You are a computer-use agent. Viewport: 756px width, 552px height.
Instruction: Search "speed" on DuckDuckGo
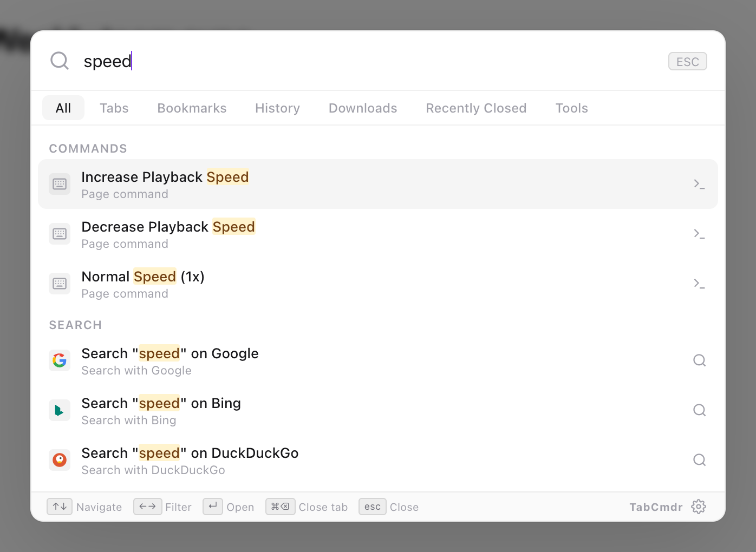pyautogui.click(x=378, y=460)
